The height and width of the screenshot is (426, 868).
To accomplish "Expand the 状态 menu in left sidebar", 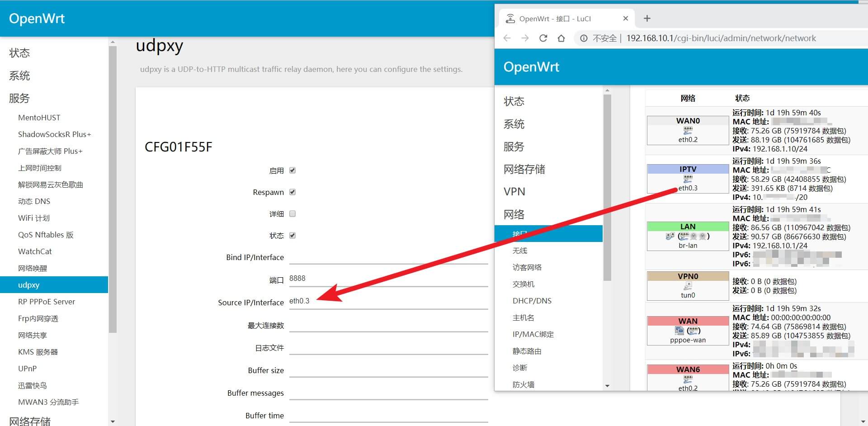I will [x=19, y=53].
